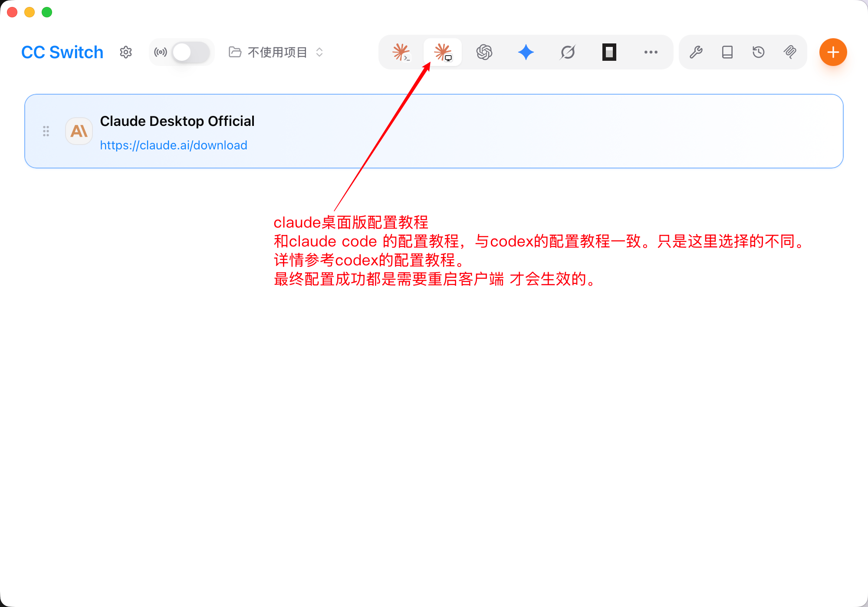Image resolution: width=868 pixels, height=607 pixels.
Task: Click the broadcast signal icon
Action: 161,52
